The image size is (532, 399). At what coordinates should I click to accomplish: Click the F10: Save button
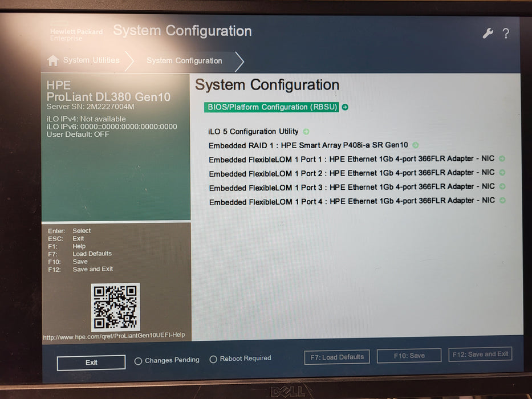coord(409,356)
